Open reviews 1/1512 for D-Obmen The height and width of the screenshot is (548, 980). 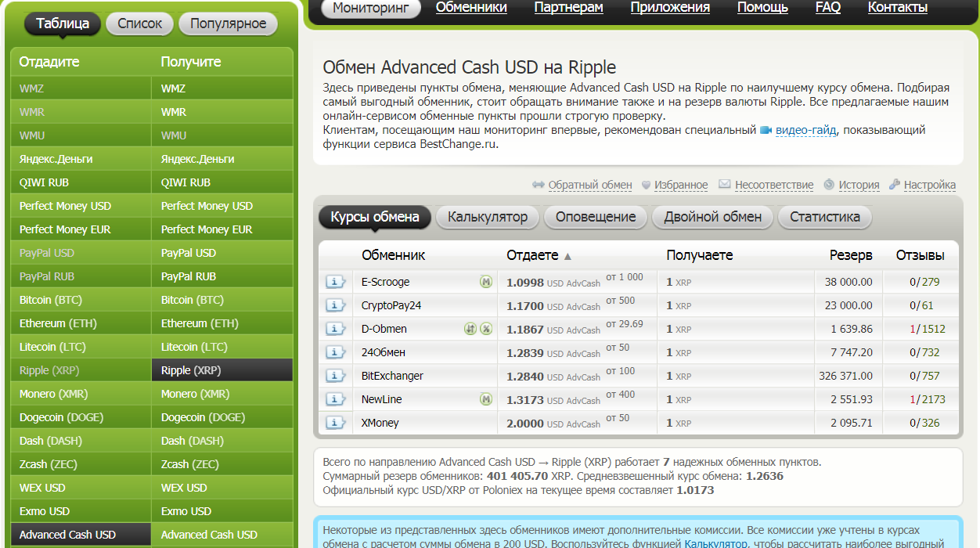coord(928,329)
